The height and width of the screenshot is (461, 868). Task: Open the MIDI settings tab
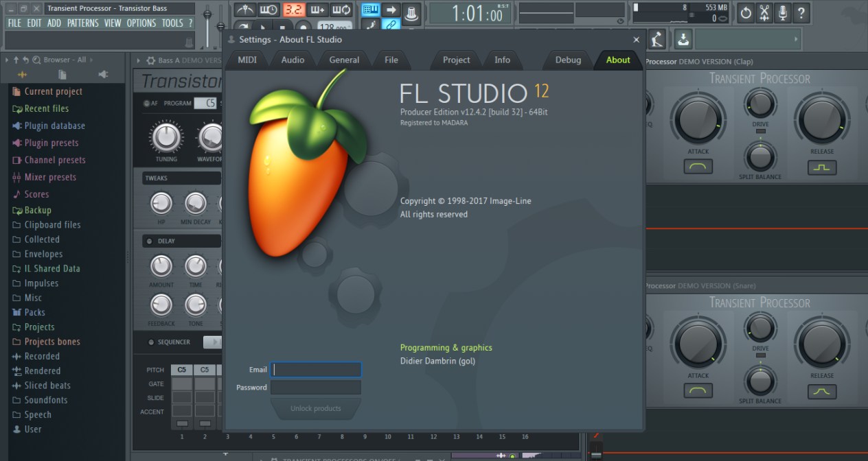(247, 60)
